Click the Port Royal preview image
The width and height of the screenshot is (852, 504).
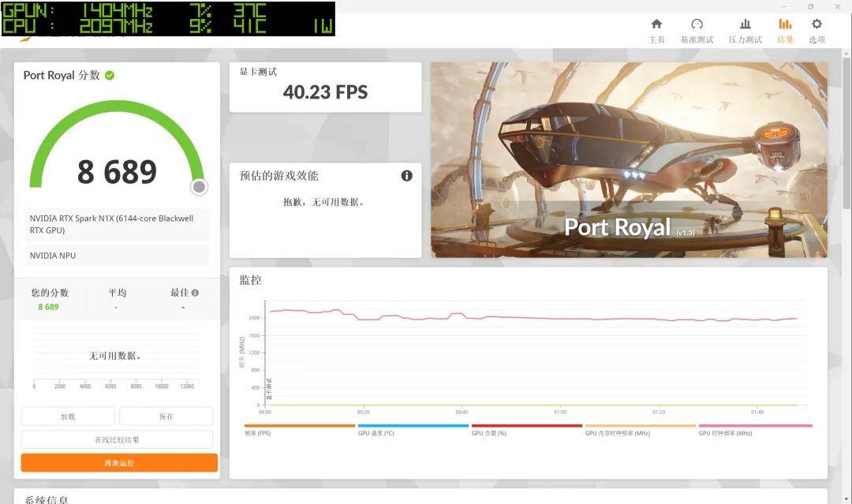point(630,159)
